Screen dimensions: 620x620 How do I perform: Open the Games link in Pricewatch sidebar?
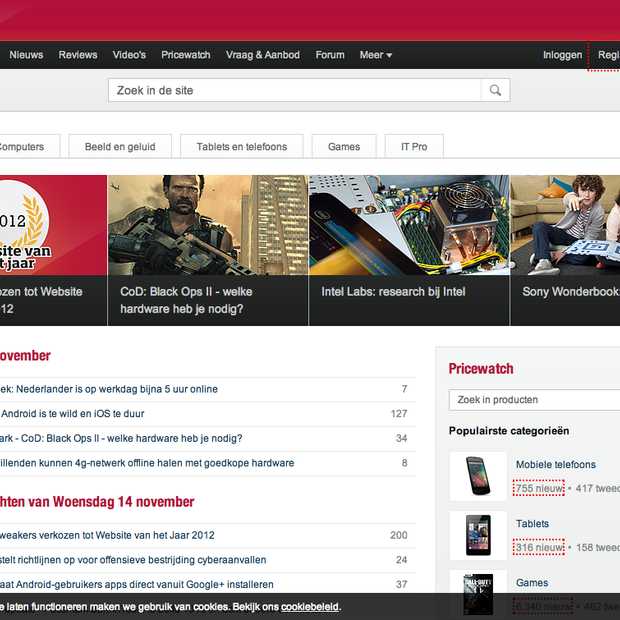[x=532, y=582]
